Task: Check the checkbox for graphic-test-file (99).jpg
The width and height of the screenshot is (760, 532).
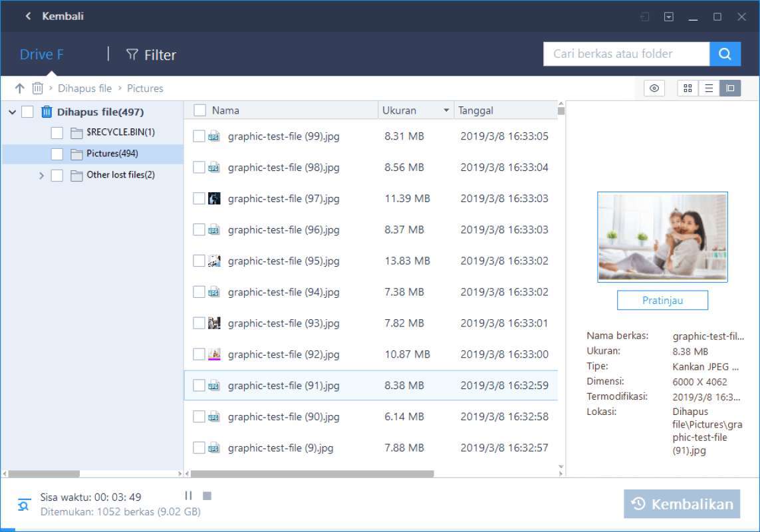Action: (199, 136)
